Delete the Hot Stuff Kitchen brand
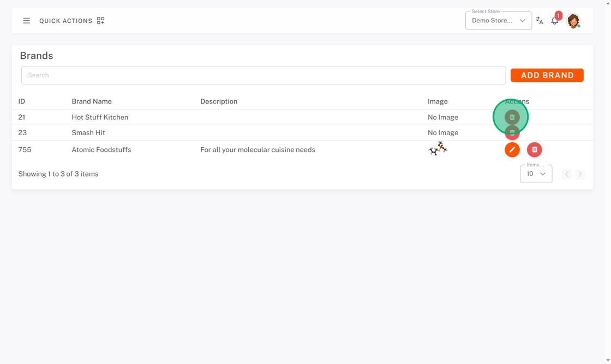This screenshot has width=611, height=364. [512, 117]
